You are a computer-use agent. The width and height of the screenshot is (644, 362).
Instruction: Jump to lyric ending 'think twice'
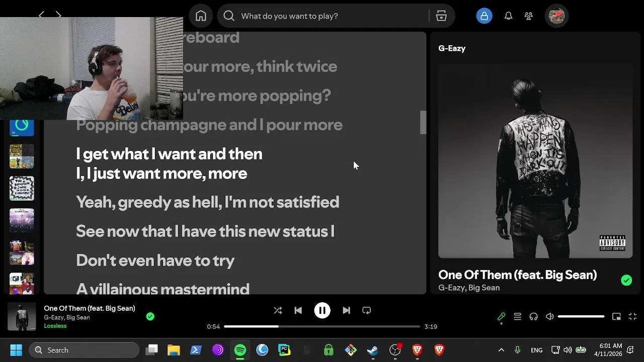tap(260, 66)
